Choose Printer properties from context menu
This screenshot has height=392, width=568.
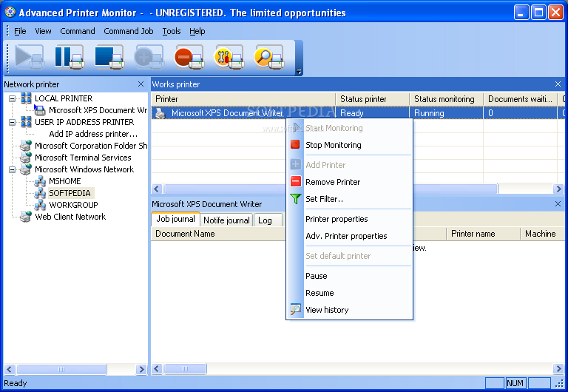(350, 219)
